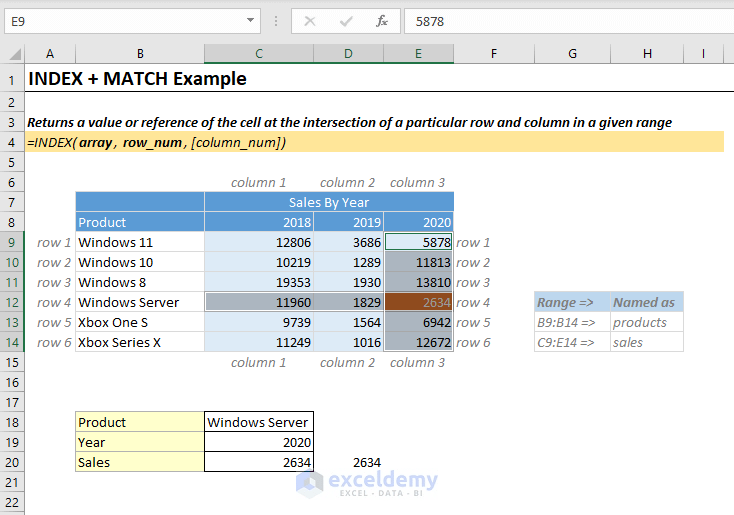Click the 'Xbox Series X' product cell

pos(140,343)
